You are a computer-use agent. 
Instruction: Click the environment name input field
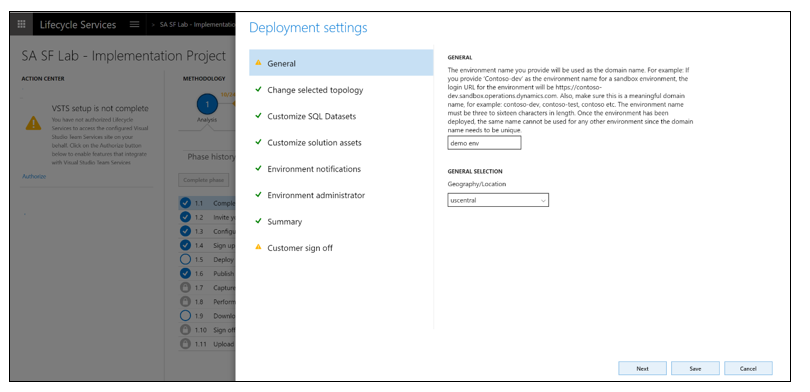[x=484, y=143]
